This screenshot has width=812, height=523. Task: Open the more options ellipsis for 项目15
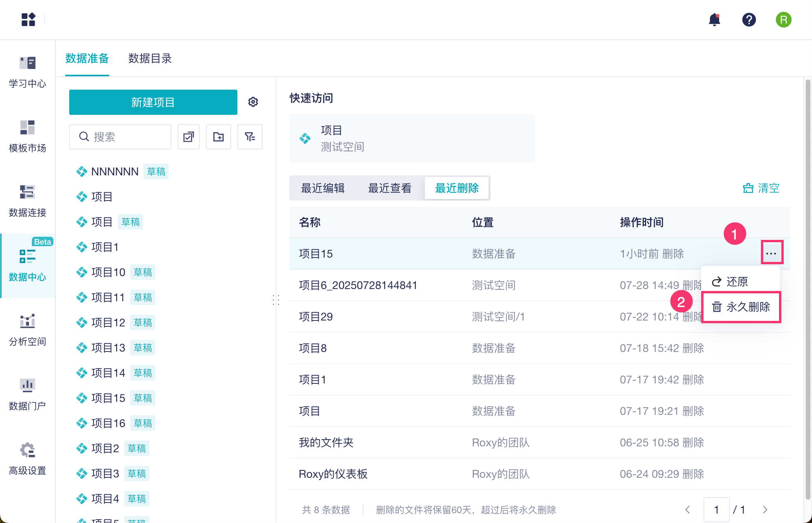pos(771,253)
